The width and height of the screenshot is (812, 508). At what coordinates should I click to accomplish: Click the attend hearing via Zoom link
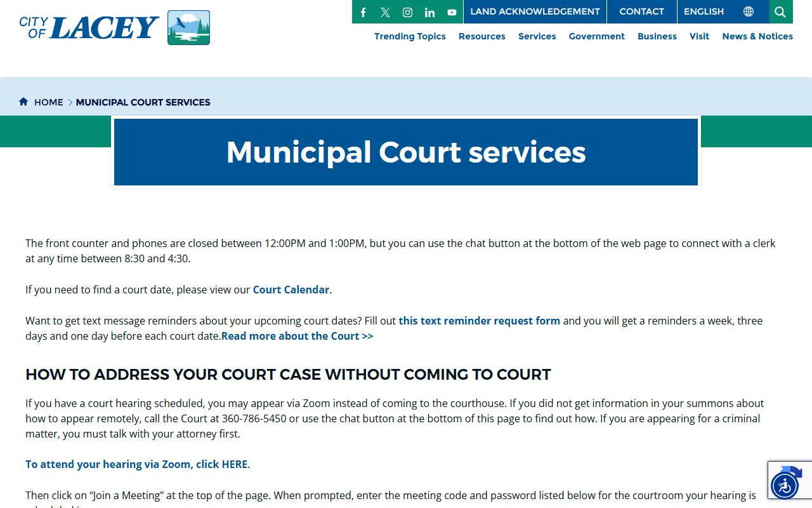(136, 464)
